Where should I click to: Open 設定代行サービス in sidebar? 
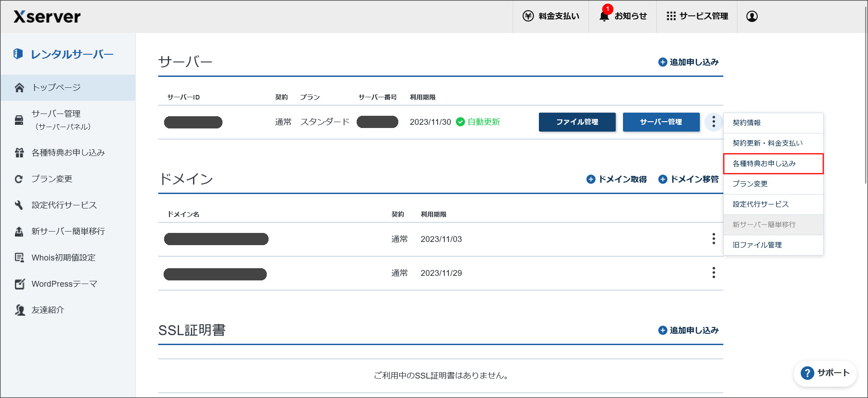[68, 205]
